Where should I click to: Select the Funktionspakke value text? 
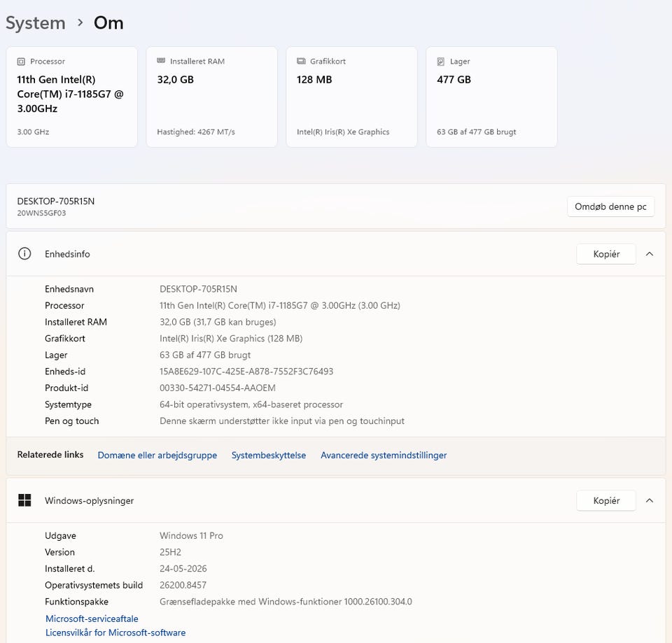tap(286, 602)
